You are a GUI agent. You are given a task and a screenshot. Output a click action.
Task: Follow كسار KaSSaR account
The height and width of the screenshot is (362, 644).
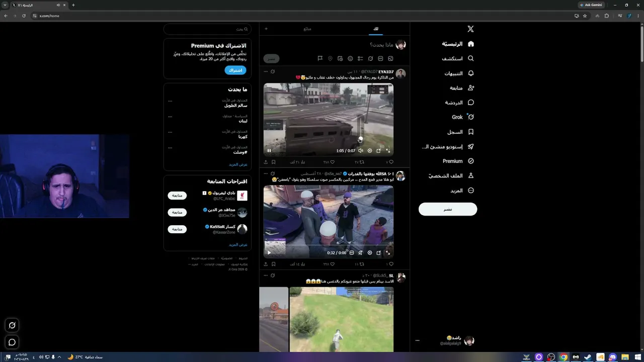177,229
